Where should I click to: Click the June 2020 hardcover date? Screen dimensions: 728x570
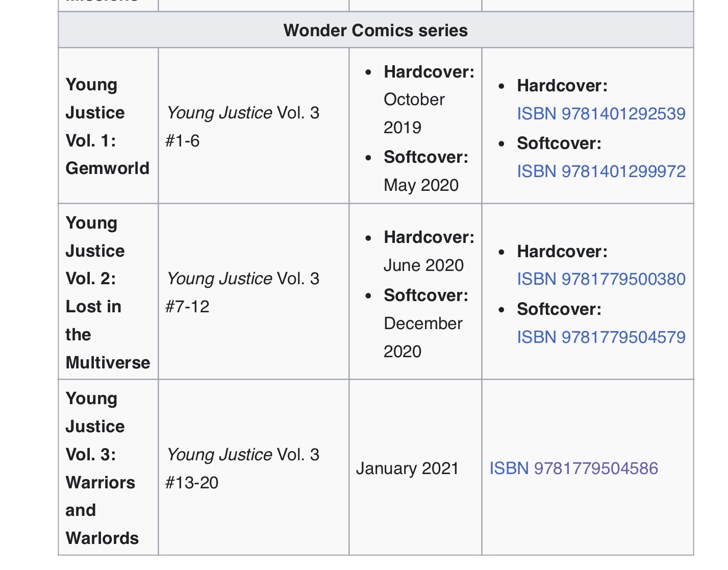pos(423,265)
